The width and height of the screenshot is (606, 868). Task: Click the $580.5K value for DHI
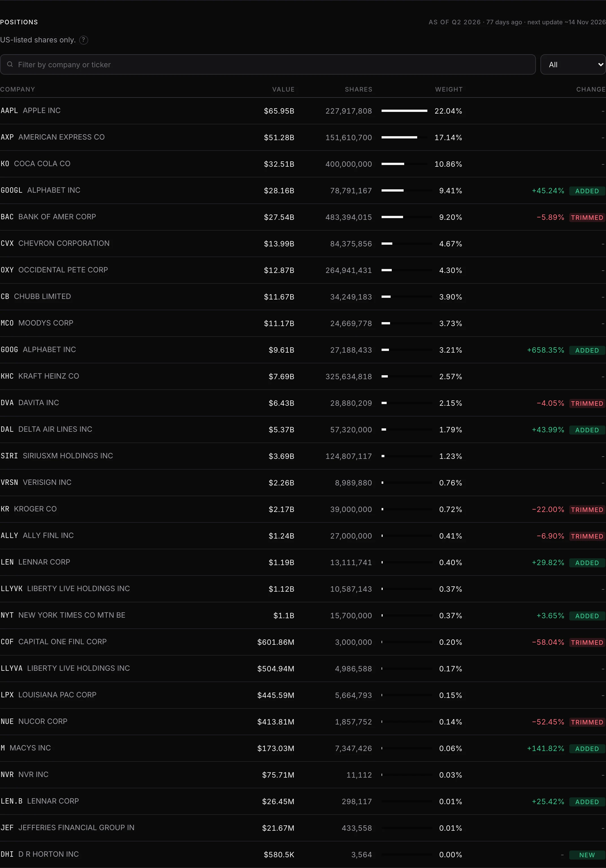pyautogui.click(x=279, y=855)
